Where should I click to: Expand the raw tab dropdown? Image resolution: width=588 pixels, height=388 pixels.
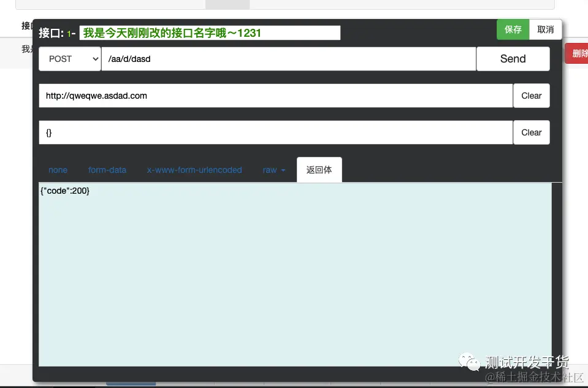tap(273, 170)
